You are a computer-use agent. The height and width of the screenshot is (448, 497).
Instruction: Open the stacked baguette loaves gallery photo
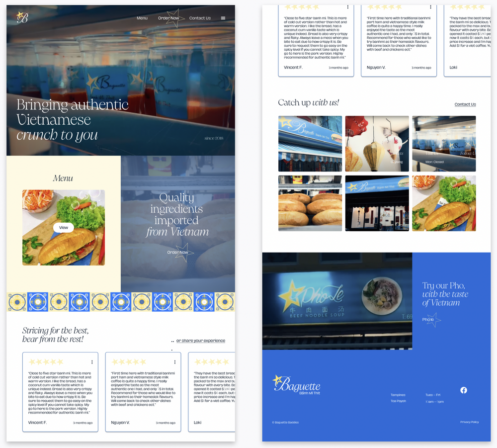pos(310,203)
